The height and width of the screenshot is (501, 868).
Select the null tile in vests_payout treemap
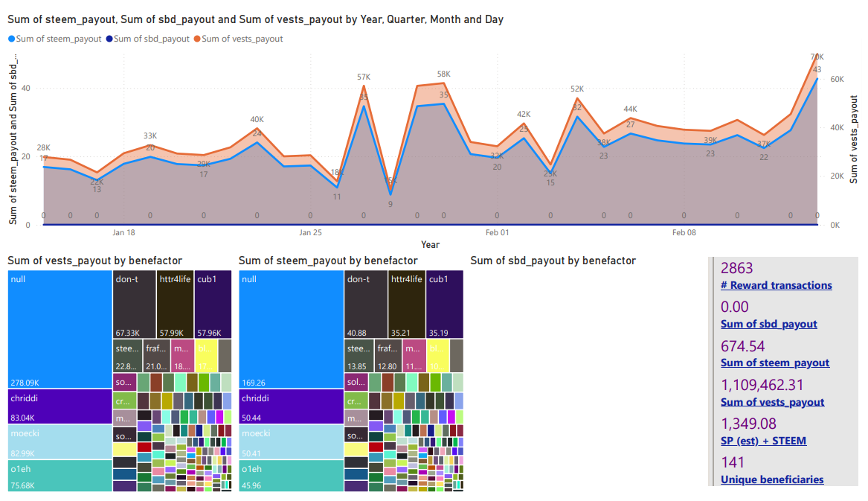[x=60, y=330]
